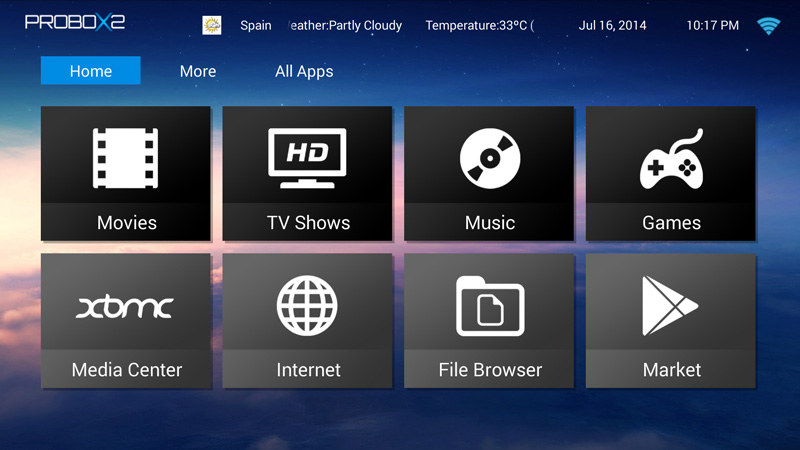Image resolution: width=800 pixels, height=450 pixels.
Task: Click the Spain location text
Action: tap(256, 26)
